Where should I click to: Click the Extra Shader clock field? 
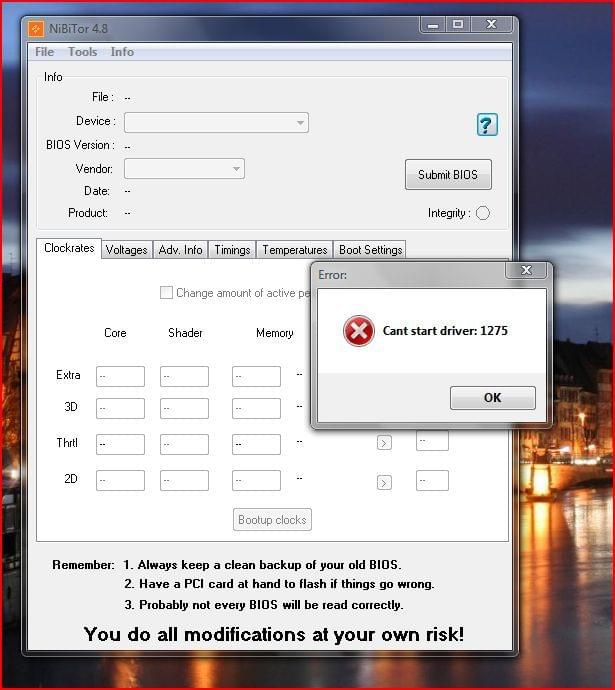coord(184,376)
